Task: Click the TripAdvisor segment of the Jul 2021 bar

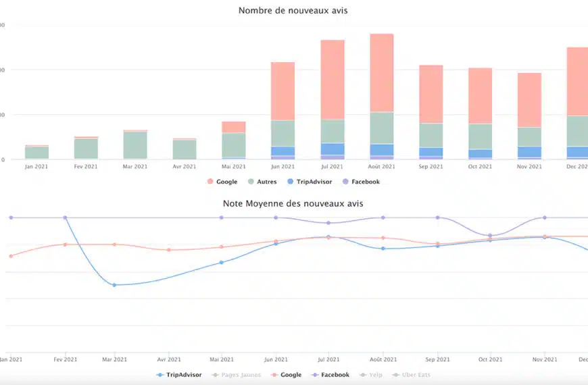Action: pos(333,149)
